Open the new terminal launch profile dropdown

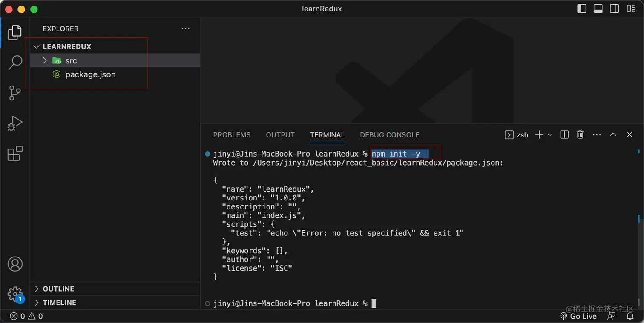(549, 135)
